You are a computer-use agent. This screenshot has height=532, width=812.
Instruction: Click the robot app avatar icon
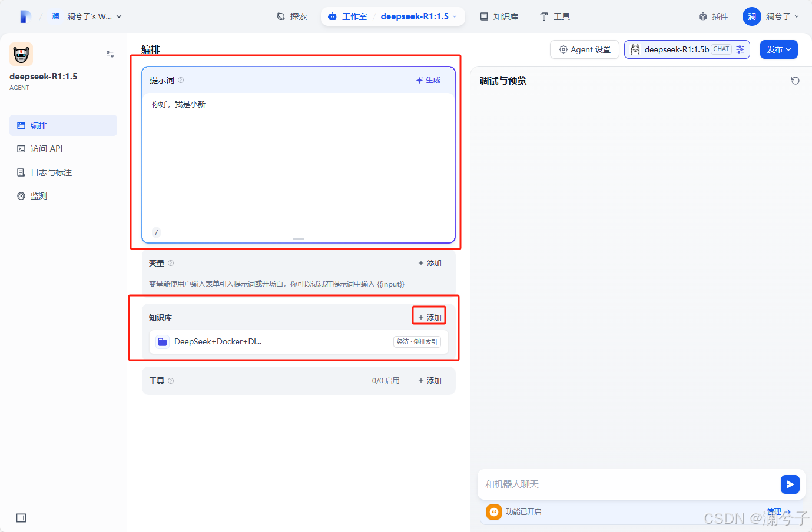click(21, 54)
